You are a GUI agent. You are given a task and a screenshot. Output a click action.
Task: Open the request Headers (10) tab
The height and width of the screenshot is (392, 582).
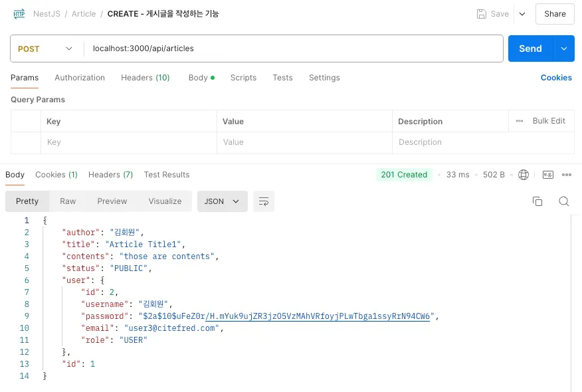(145, 78)
